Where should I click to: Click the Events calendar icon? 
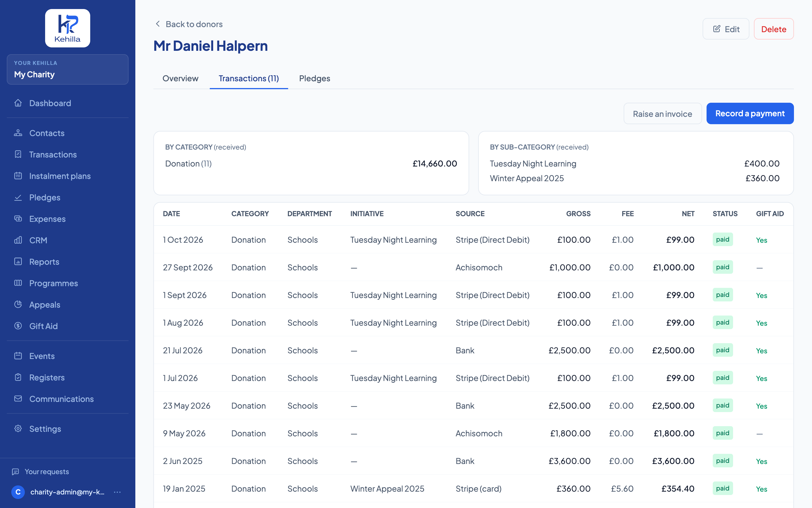[18, 356]
